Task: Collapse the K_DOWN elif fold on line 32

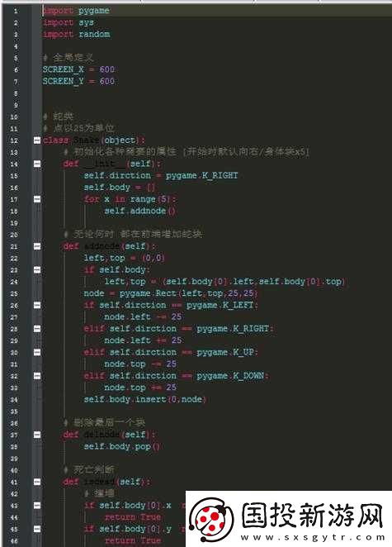Action: point(37,376)
